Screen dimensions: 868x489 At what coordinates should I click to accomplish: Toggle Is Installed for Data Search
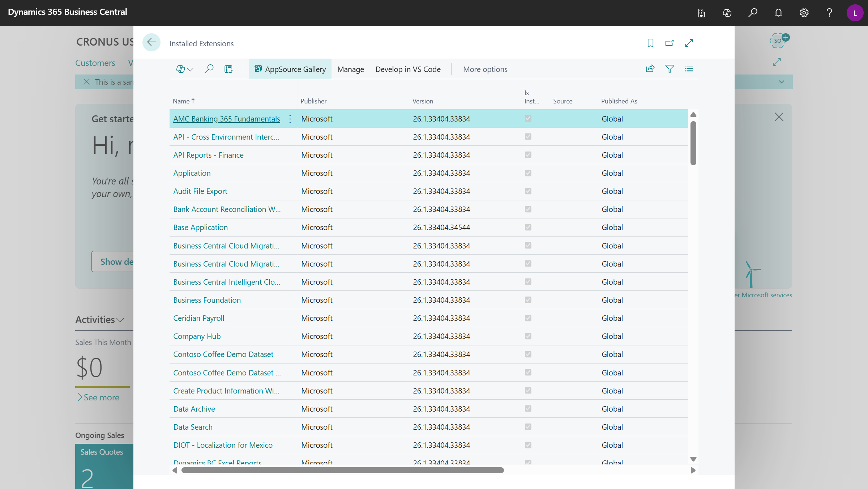tap(528, 427)
